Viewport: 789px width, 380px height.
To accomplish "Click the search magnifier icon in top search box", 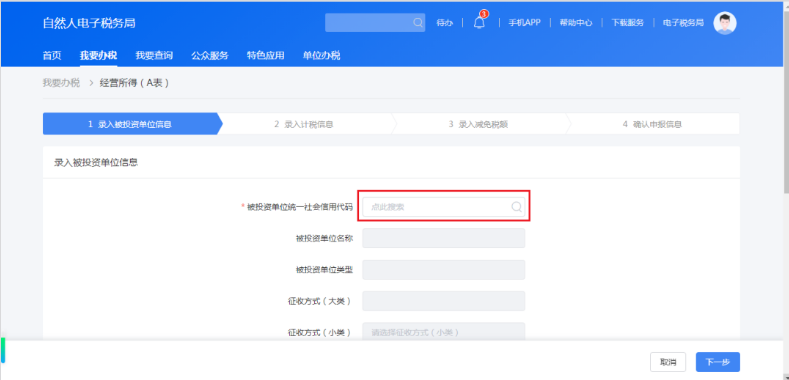I will (x=418, y=23).
